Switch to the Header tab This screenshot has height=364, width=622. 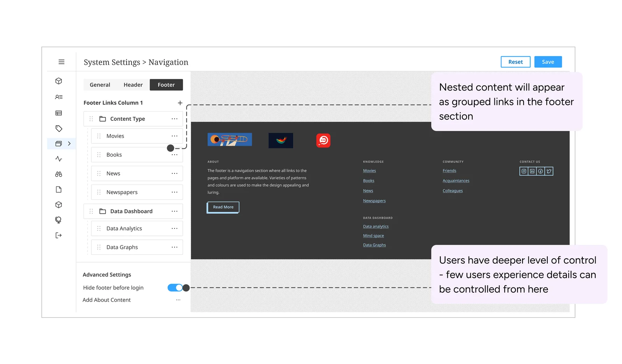click(x=133, y=85)
